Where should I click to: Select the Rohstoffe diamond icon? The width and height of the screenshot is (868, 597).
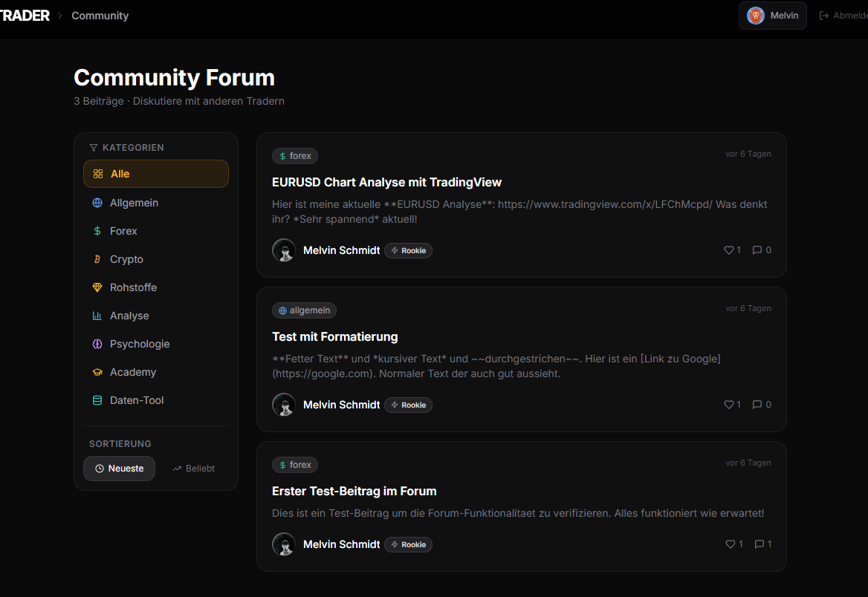point(97,287)
